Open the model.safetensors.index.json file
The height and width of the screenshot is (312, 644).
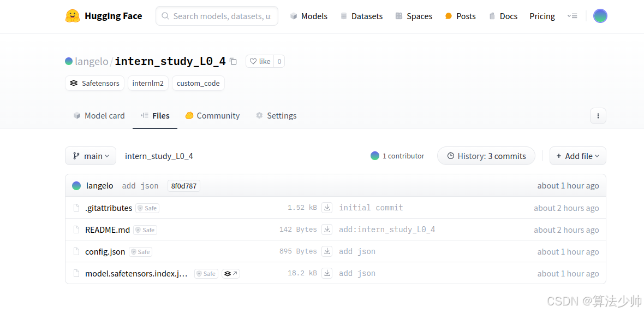(x=136, y=273)
